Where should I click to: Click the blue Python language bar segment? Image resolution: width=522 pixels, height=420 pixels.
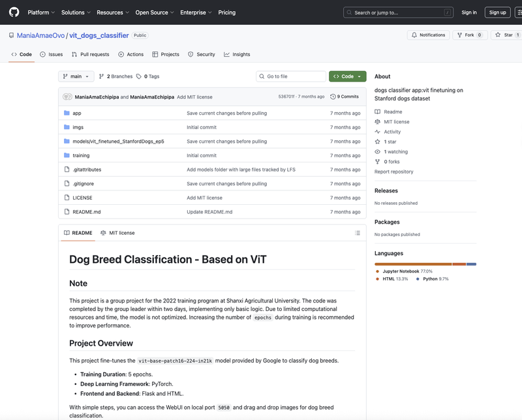pyautogui.click(x=471, y=264)
